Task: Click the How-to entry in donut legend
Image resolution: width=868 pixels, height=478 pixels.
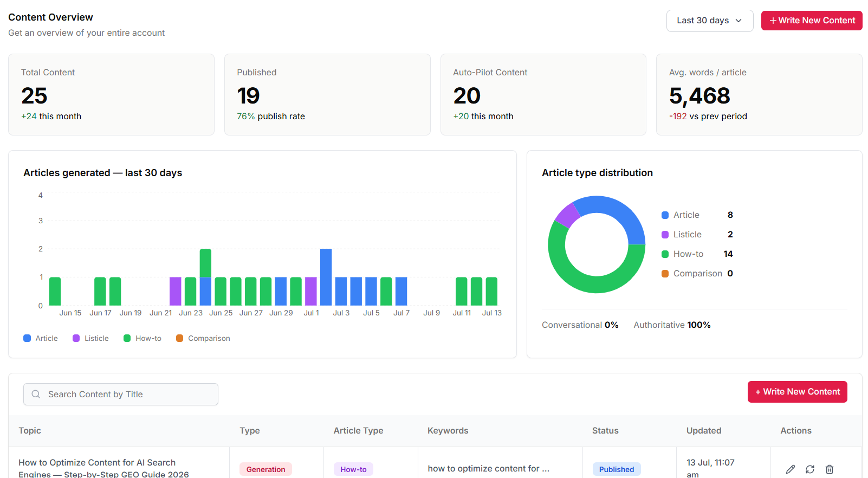Action: (697, 254)
